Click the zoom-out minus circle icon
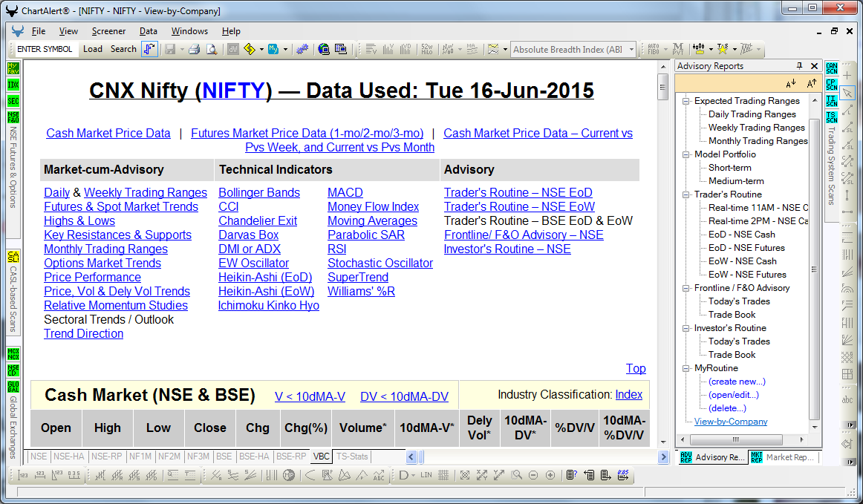The image size is (863, 504). click(533, 475)
